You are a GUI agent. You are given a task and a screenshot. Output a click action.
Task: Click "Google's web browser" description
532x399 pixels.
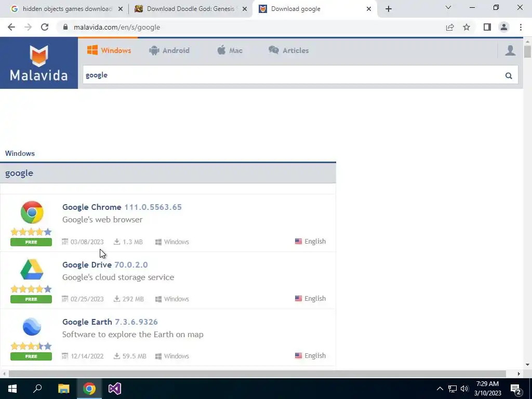click(102, 220)
